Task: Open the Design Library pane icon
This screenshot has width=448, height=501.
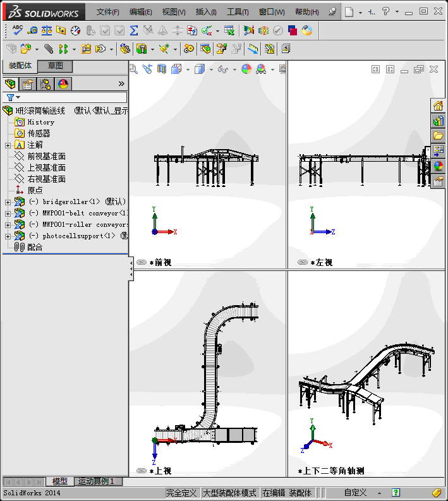Action: 438,121
